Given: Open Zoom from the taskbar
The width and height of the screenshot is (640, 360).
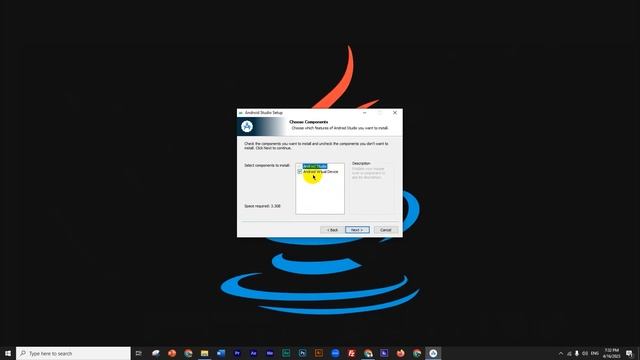Looking at the screenshot, I should (335, 353).
